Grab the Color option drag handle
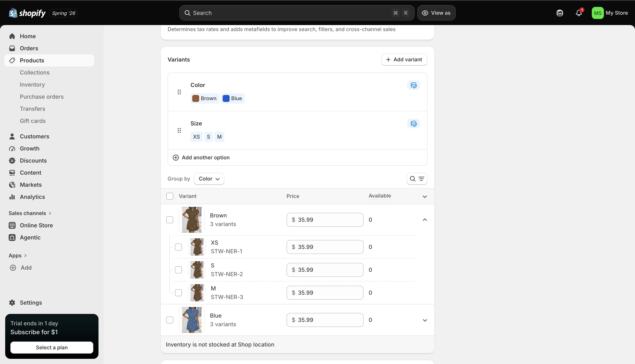 179,92
